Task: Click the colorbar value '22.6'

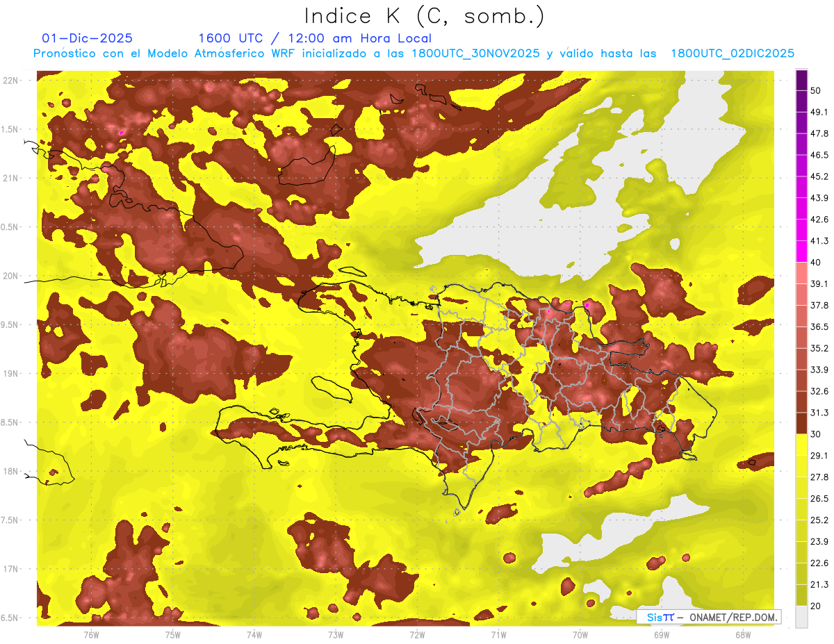Action: point(819,563)
